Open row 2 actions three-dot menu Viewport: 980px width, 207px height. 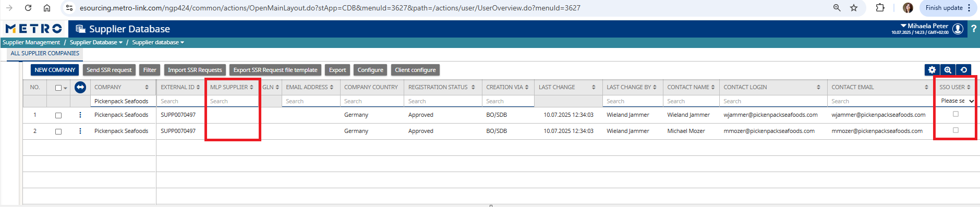pos(80,131)
